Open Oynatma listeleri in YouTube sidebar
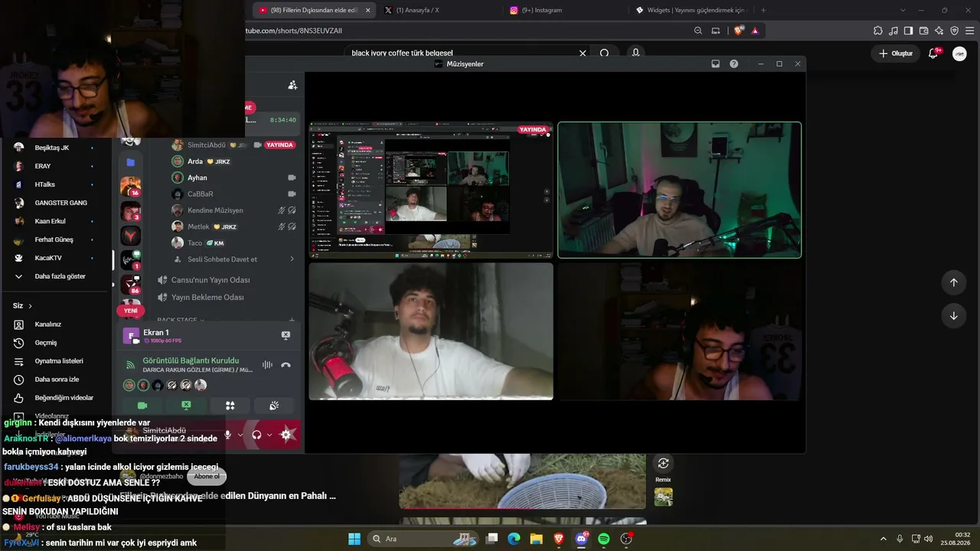This screenshot has width=980, height=551. (57, 361)
